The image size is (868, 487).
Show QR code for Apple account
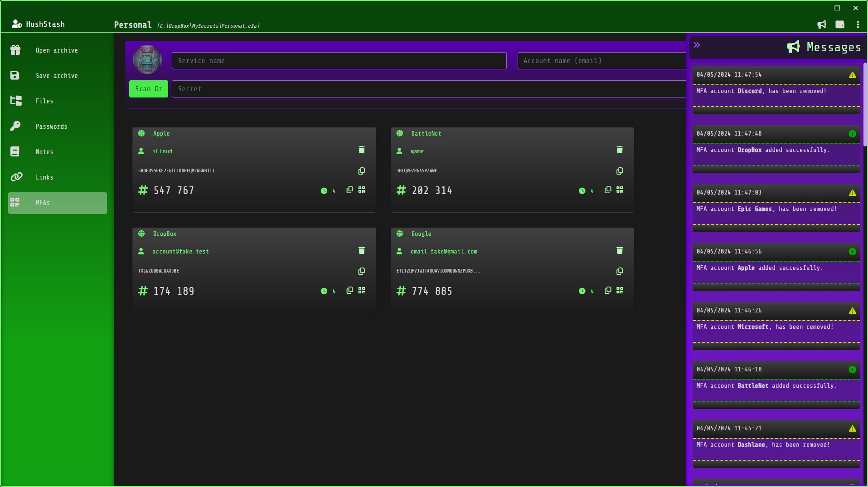point(362,190)
